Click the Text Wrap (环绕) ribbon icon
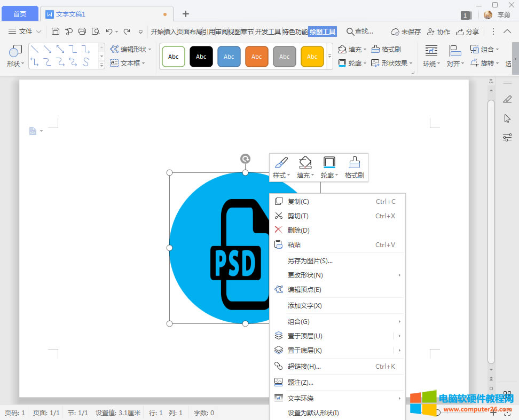 coord(431,56)
